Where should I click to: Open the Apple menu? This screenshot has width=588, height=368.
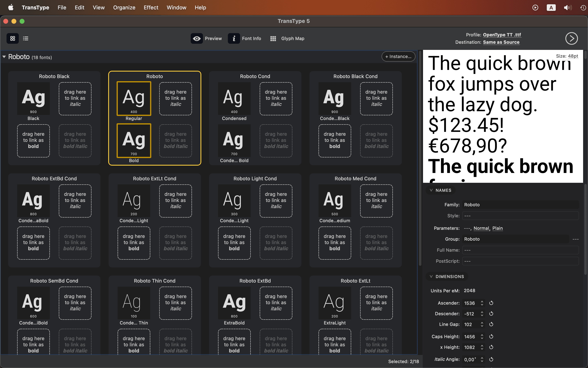coord(11,8)
